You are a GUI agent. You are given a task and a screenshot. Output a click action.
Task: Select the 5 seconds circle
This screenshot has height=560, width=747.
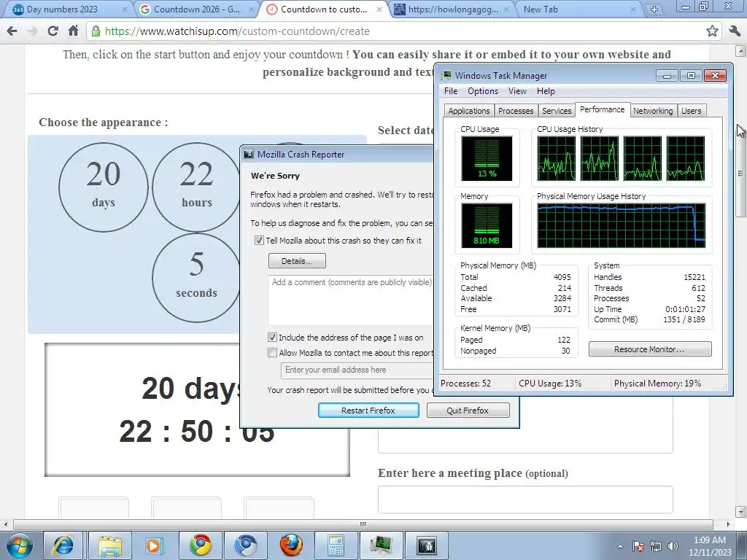point(196,278)
